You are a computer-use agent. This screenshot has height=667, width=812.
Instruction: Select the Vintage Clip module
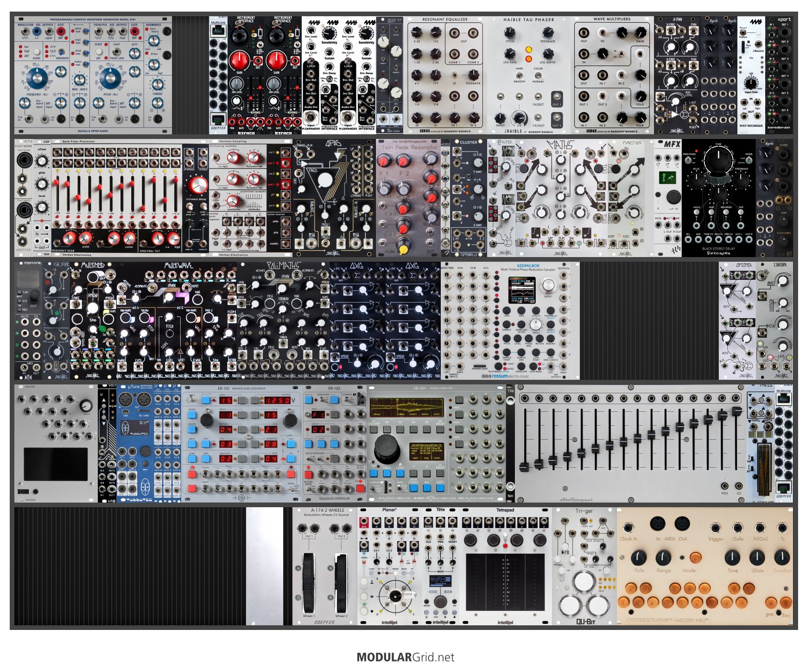click(390, 76)
